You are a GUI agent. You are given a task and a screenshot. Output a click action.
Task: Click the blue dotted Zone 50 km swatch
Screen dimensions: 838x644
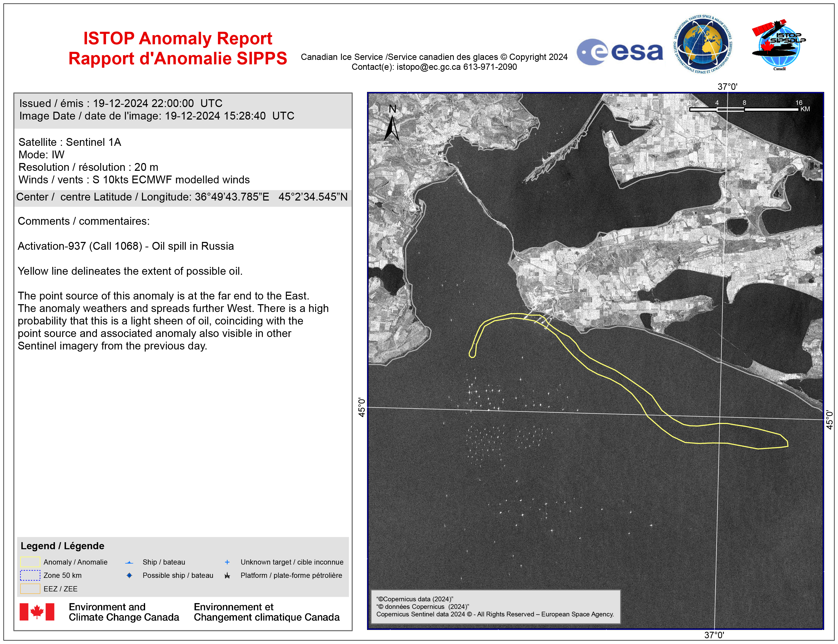click(30, 576)
